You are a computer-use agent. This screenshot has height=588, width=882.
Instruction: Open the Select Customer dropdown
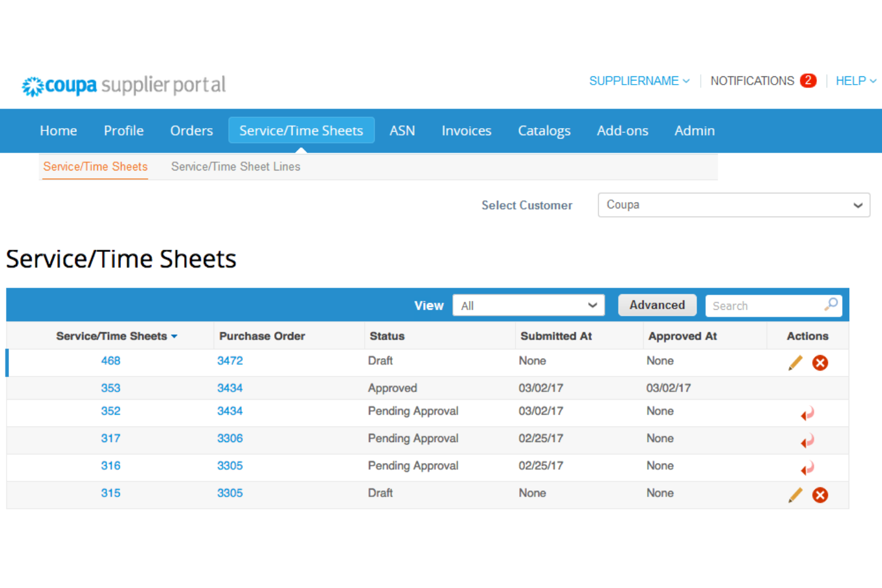[x=734, y=205]
